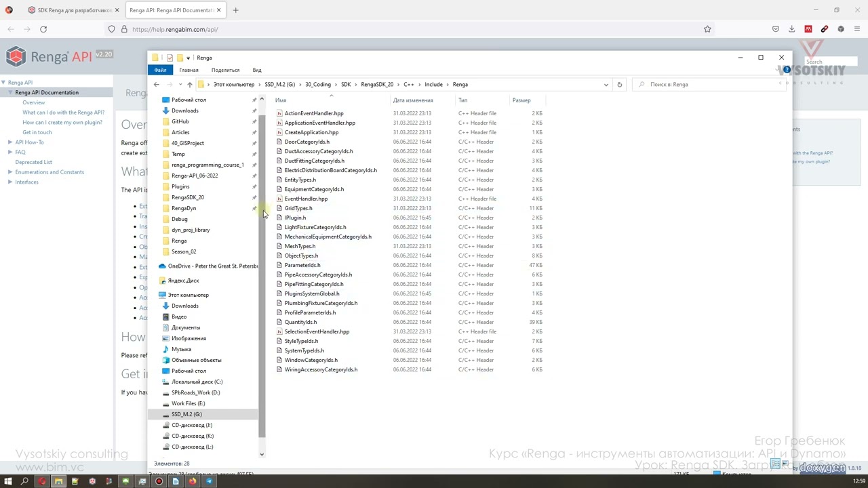Click the OneDrive cloud icon
The width and height of the screenshot is (868, 488).
(162, 266)
